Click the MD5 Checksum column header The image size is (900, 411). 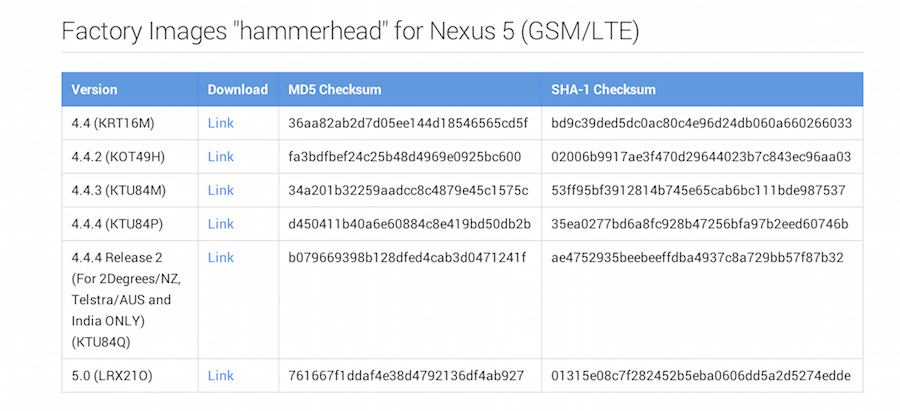pyautogui.click(x=334, y=90)
